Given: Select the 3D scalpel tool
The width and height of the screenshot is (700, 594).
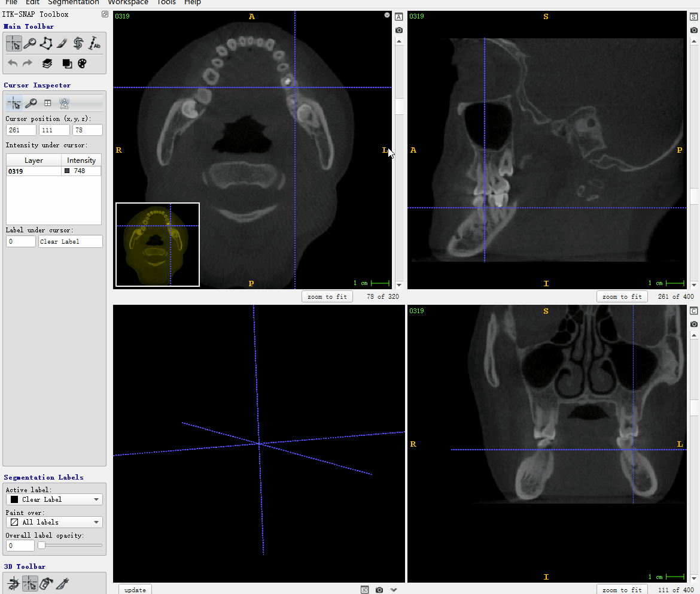Looking at the screenshot, I should pyautogui.click(x=63, y=583).
